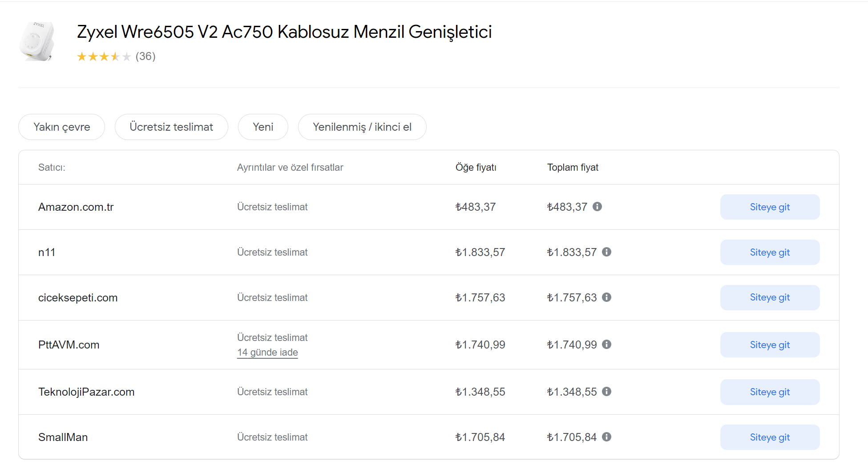This screenshot has width=868, height=473.
Task: Open ciceksepeti.com offer using "Siteye git"
Action: pyautogui.click(x=770, y=298)
